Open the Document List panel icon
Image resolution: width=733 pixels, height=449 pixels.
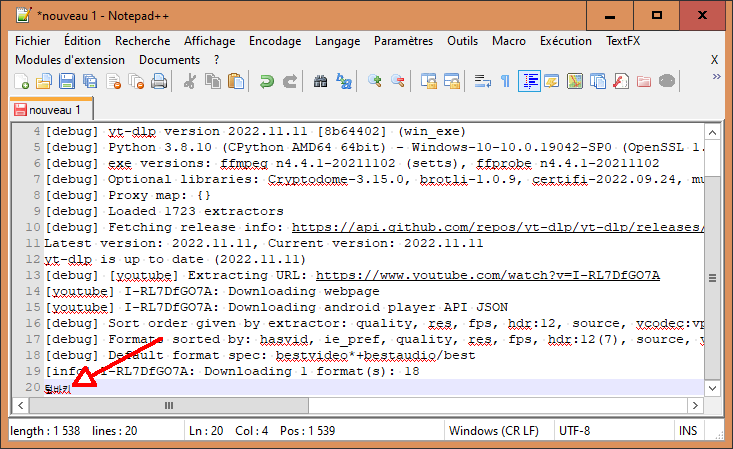click(x=597, y=81)
